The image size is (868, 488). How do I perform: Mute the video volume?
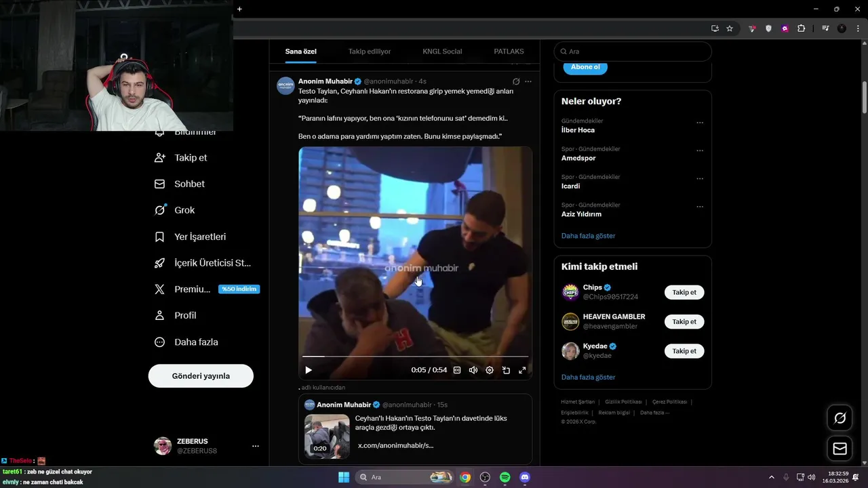[473, 370]
